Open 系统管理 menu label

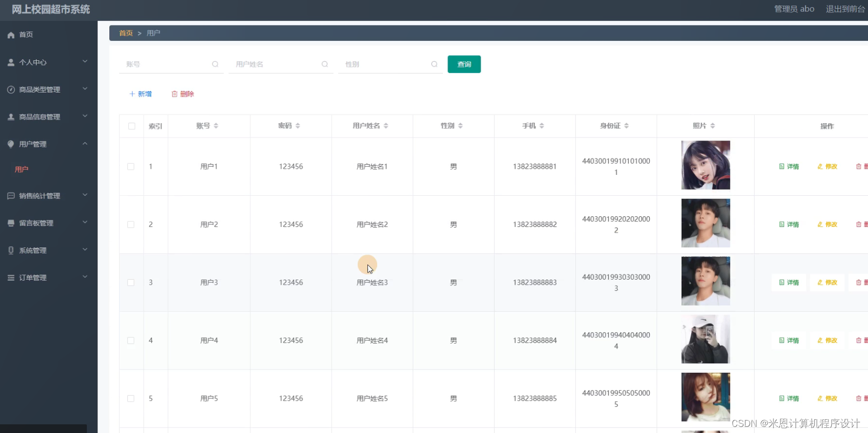tap(33, 250)
